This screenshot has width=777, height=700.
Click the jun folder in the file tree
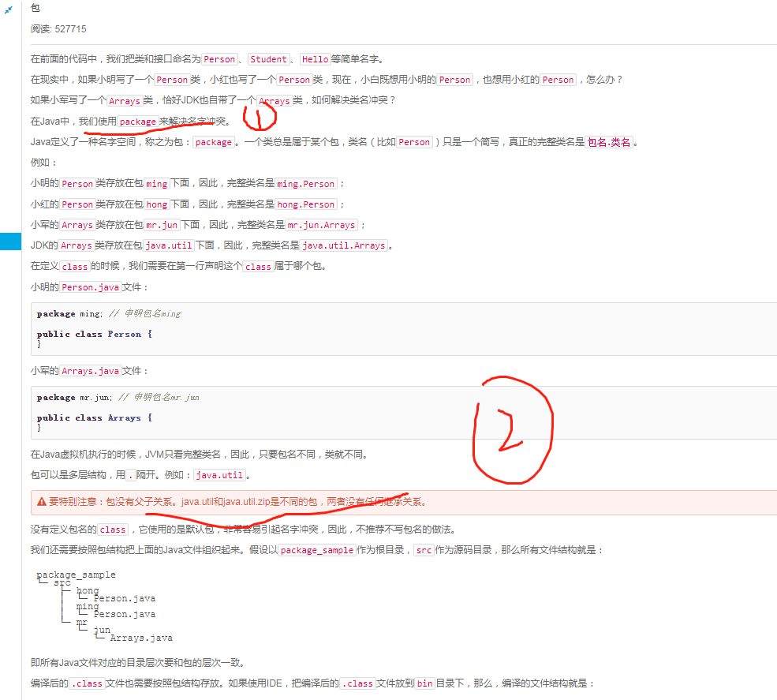[x=102, y=630]
